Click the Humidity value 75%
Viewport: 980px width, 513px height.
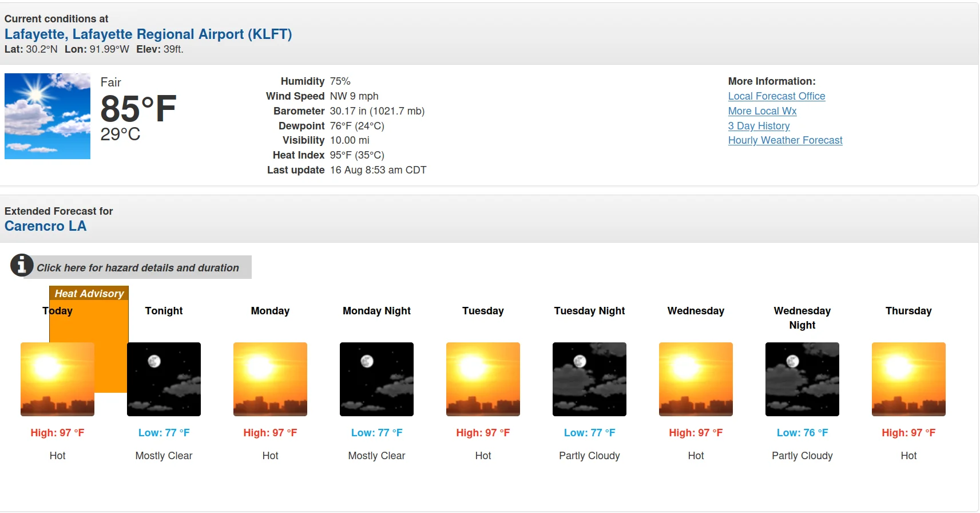click(x=340, y=81)
